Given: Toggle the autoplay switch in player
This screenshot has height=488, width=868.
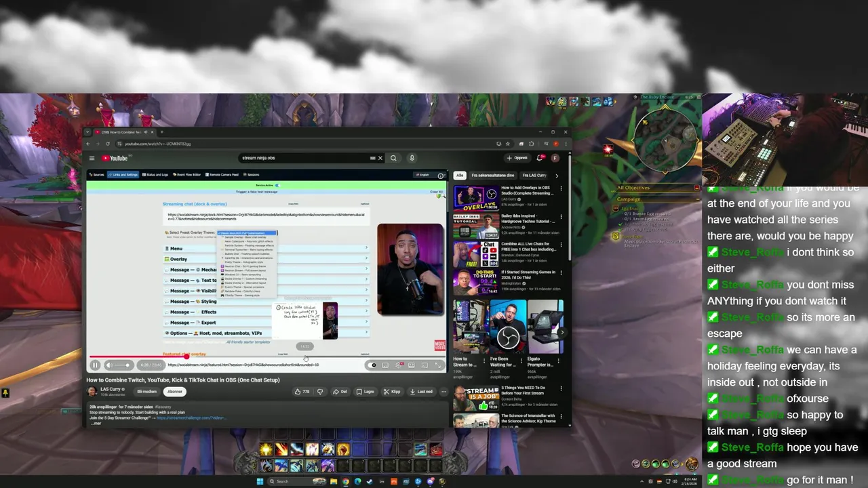Looking at the screenshot, I should pyautogui.click(x=373, y=365).
